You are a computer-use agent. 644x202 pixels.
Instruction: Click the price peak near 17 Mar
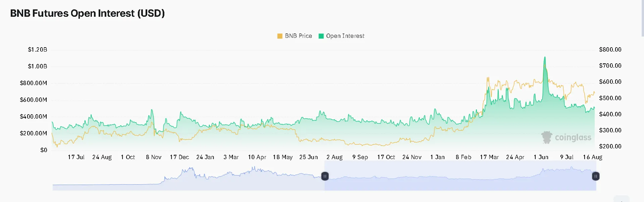pos(488,78)
